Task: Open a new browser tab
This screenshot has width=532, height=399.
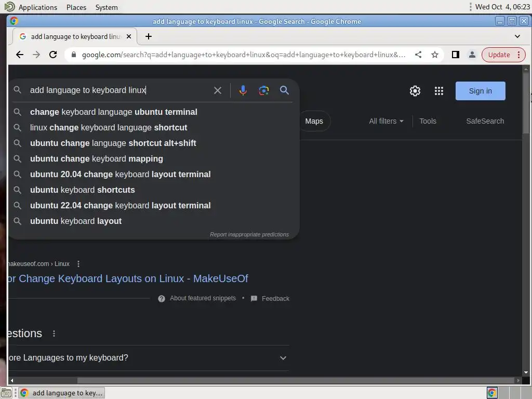Action: point(148,36)
